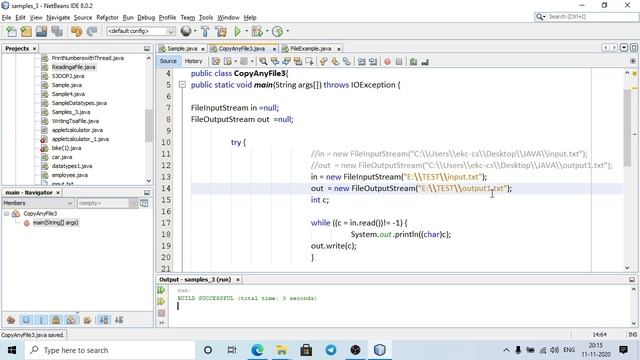Toggle Sort by Source in Navigator
Screen dimensions: 640x360
click(119, 320)
